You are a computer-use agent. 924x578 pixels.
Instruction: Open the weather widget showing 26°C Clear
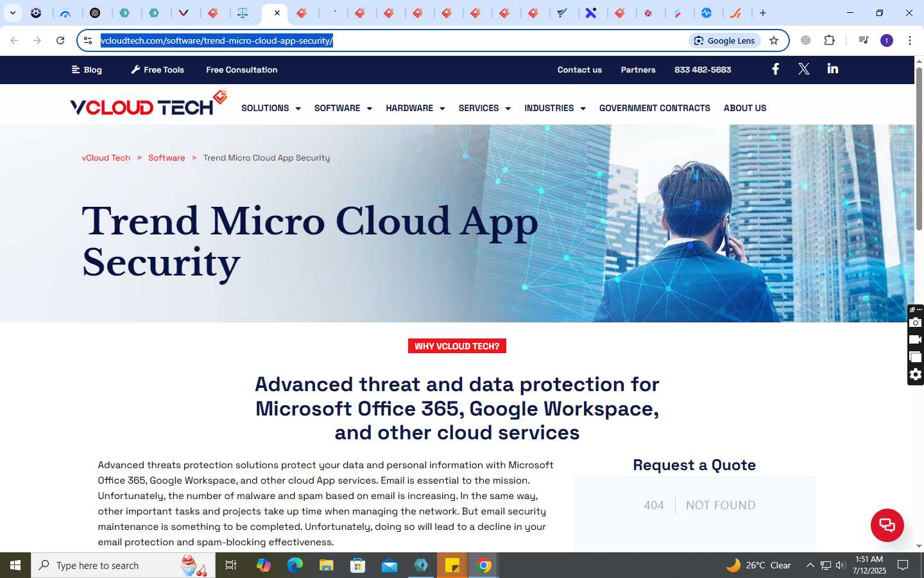pos(758,565)
